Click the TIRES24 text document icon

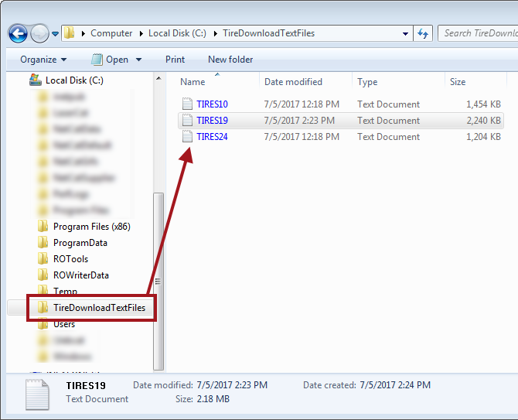pyautogui.click(x=187, y=136)
